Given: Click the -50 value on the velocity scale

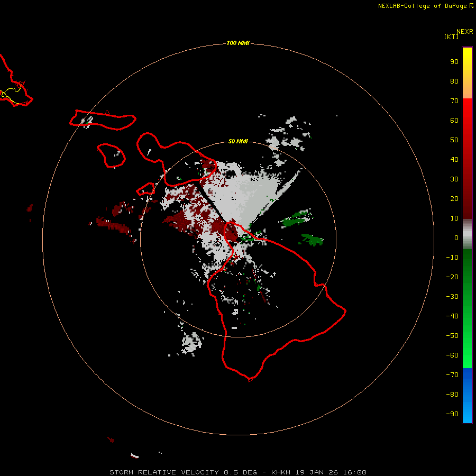Looking at the screenshot, I should (452, 336).
